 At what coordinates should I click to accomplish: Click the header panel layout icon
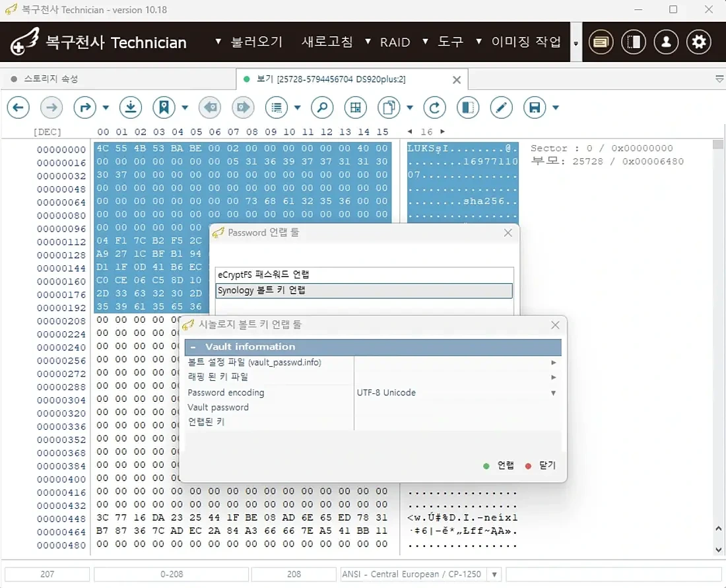pyautogui.click(x=634, y=42)
